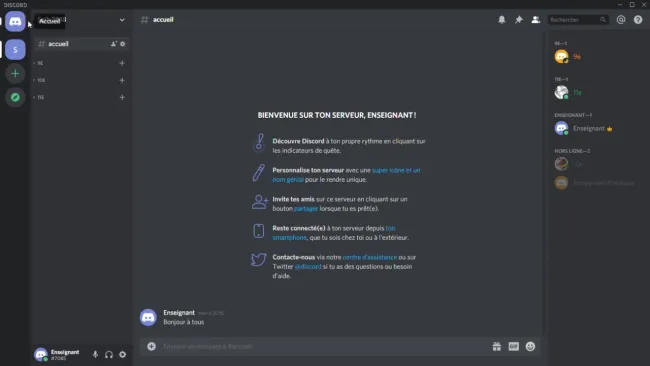
Task: Click the pencil Personnalise ton serveur icon
Action: pos(259,172)
